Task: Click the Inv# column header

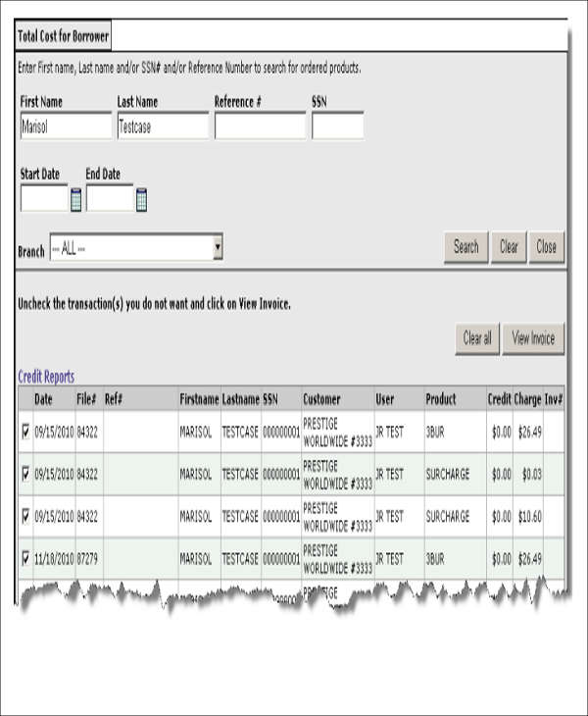Action: (x=554, y=399)
